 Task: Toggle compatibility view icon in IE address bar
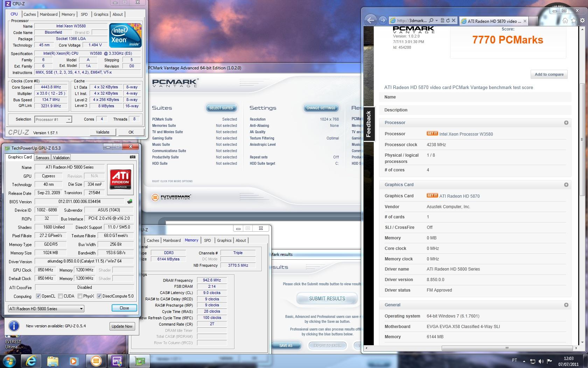pos(442,21)
